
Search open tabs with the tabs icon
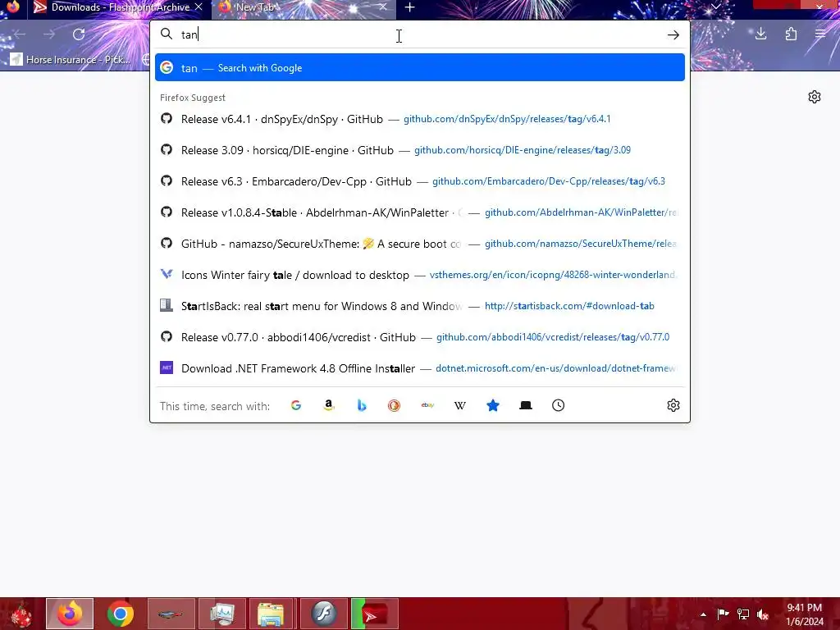click(x=526, y=405)
